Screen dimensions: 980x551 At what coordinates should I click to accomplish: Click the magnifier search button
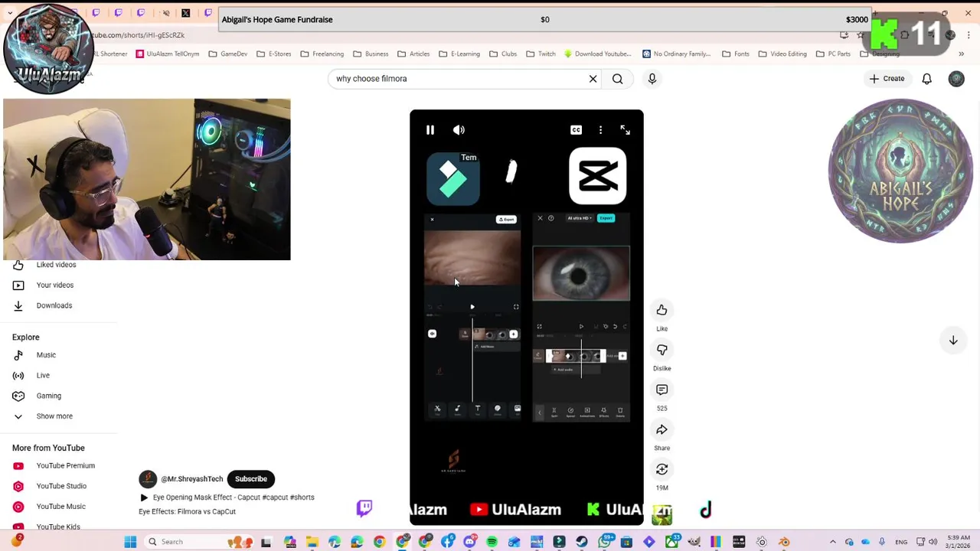coord(617,79)
